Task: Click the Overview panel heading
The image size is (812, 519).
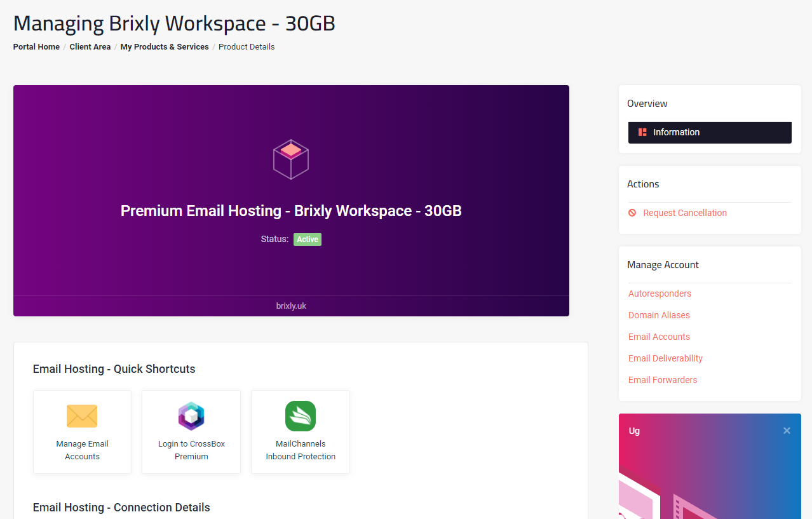Action: tap(647, 104)
